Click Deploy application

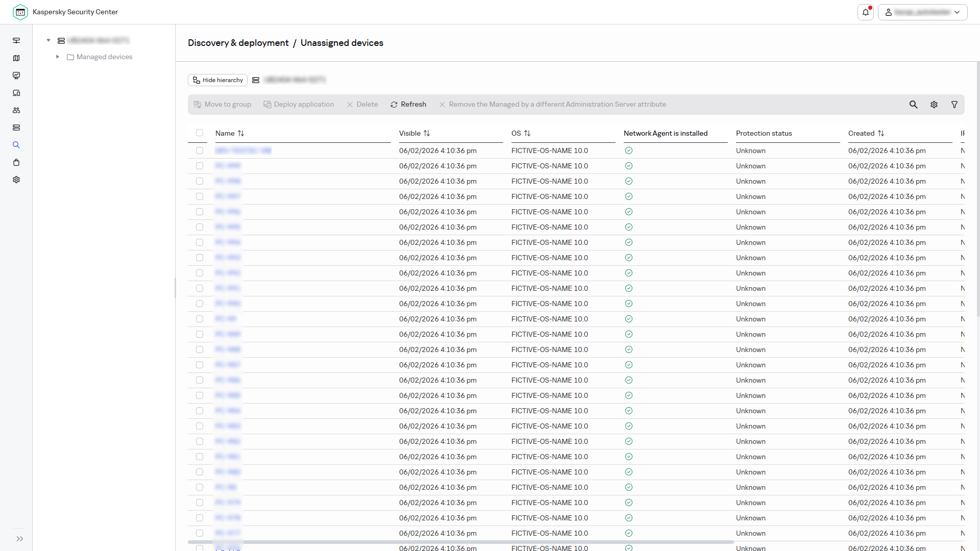tap(299, 105)
